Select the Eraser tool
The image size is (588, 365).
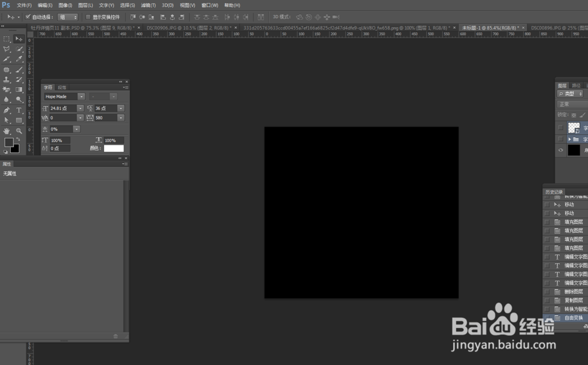6,89
